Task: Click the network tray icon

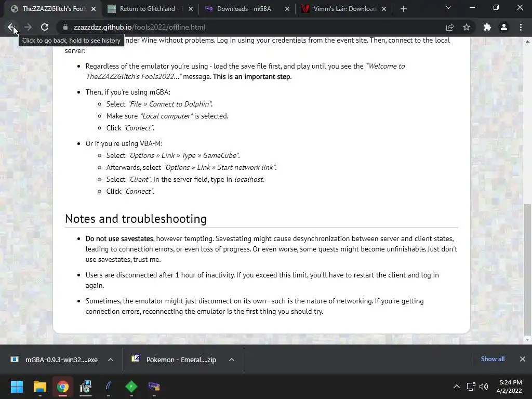Action: point(471,387)
